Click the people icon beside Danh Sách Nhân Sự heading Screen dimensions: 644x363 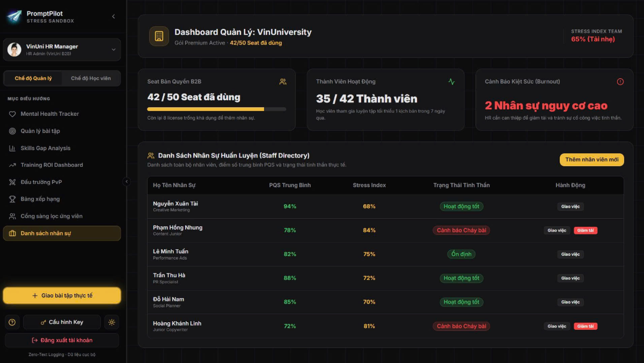point(151,155)
